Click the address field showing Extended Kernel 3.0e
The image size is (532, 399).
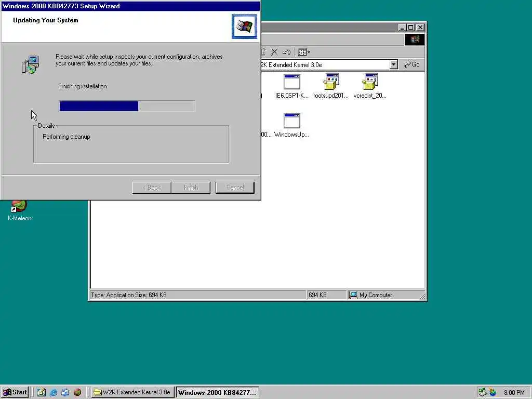(325, 64)
